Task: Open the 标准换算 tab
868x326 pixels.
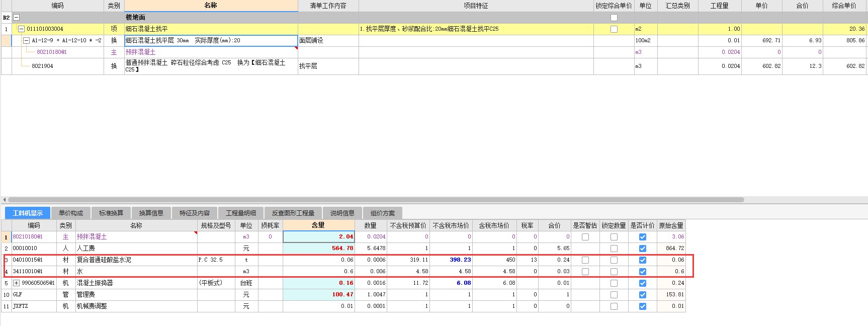Action: pyautogui.click(x=111, y=213)
